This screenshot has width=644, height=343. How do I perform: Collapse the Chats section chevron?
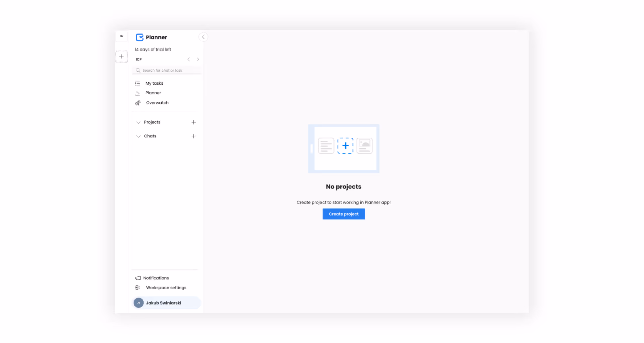pyautogui.click(x=138, y=136)
